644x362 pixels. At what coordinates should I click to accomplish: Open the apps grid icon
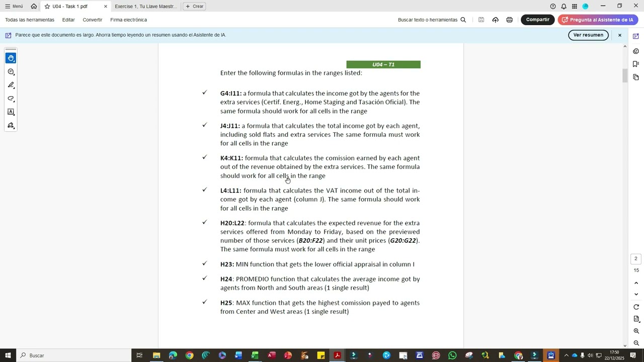[x=574, y=6]
